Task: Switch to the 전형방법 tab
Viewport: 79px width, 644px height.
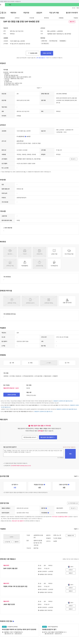Action: click(61, 18)
